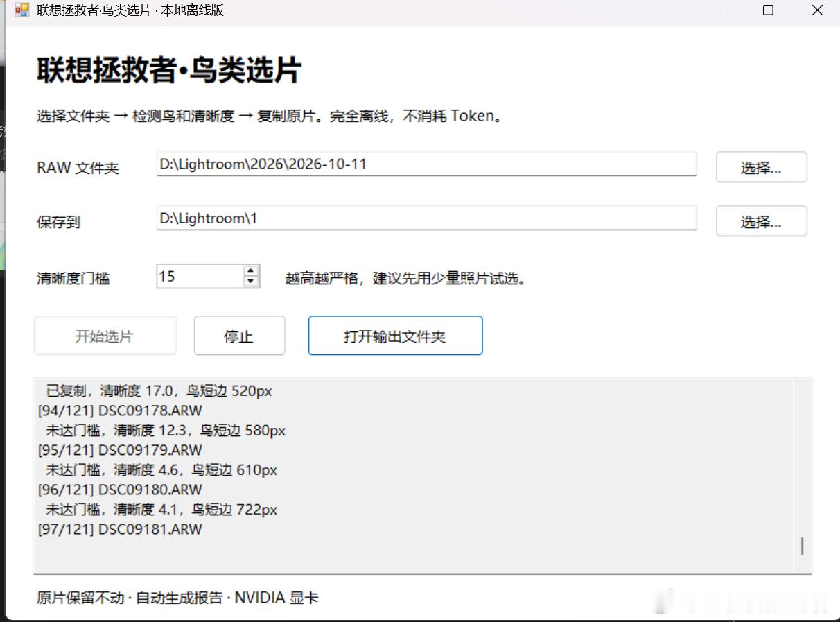Viewport: 840px width, 622px height.
Task: Increase 清晰度门槛 with up arrow
Action: pyautogui.click(x=251, y=270)
